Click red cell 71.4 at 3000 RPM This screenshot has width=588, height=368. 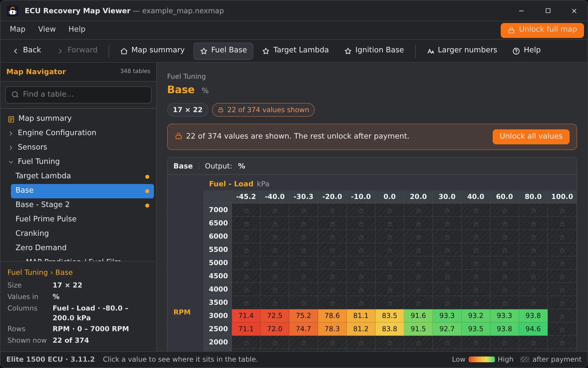click(x=246, y=316)
